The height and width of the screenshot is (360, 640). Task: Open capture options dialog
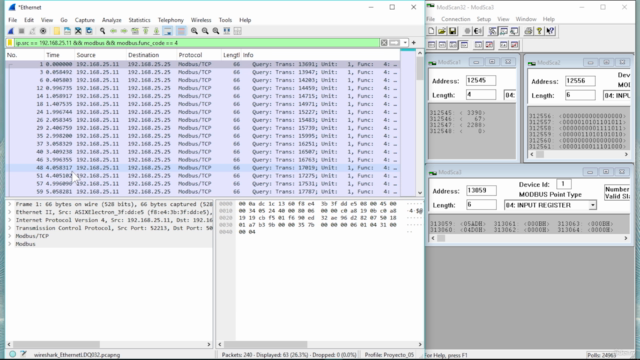[x=43, y=31]
